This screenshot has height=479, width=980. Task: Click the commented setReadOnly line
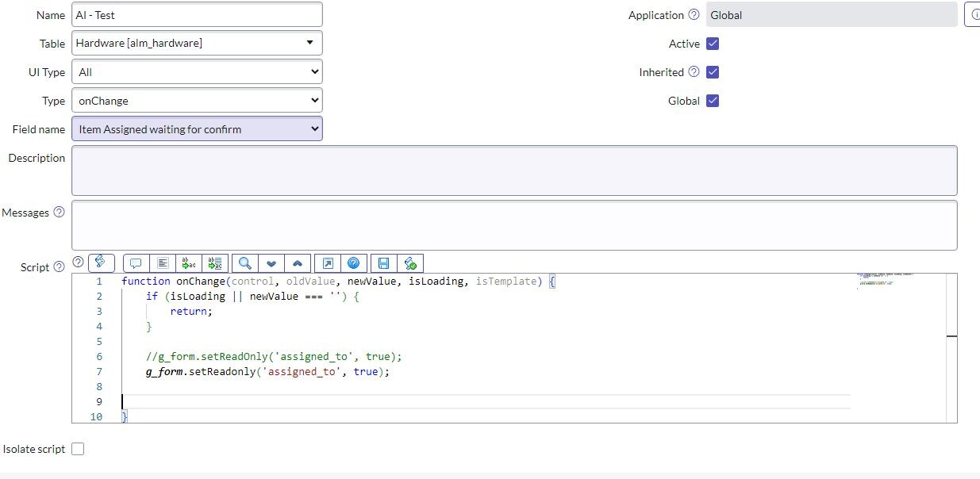274,357
